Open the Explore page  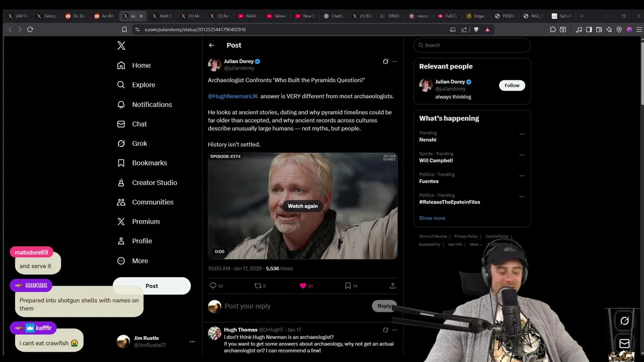pos(136,85)
